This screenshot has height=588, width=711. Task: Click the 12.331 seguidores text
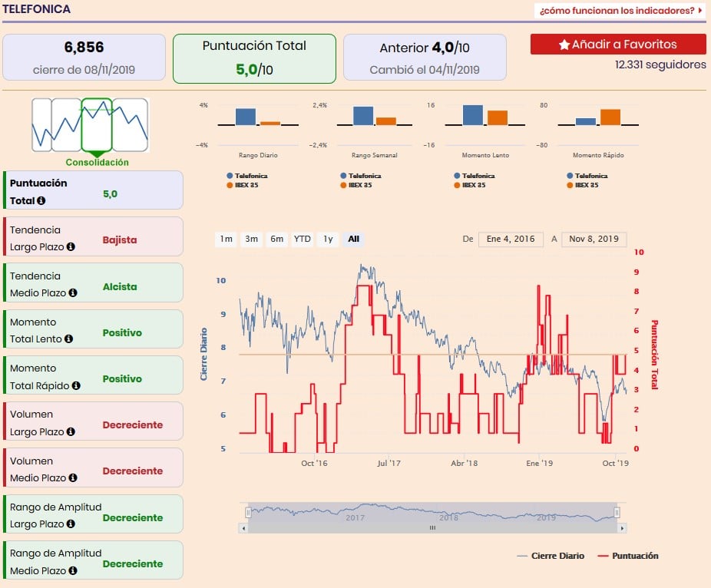pyautogui.click(x=660, y=64)
